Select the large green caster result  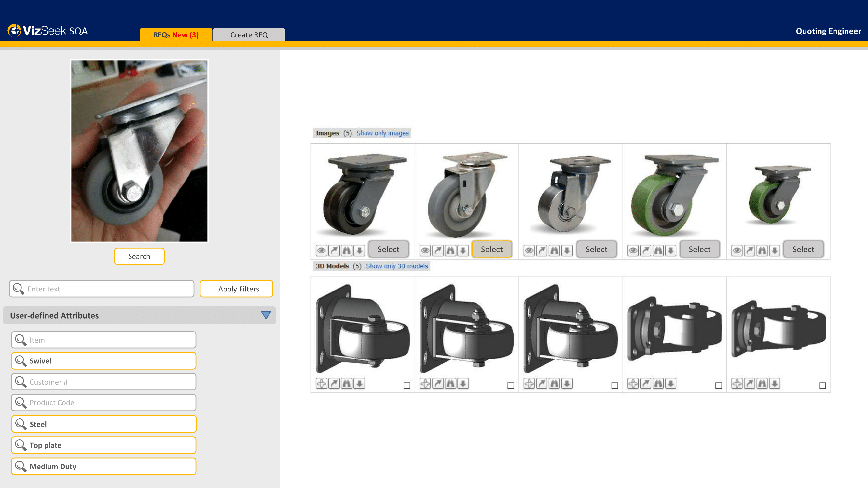pos(700,249)
